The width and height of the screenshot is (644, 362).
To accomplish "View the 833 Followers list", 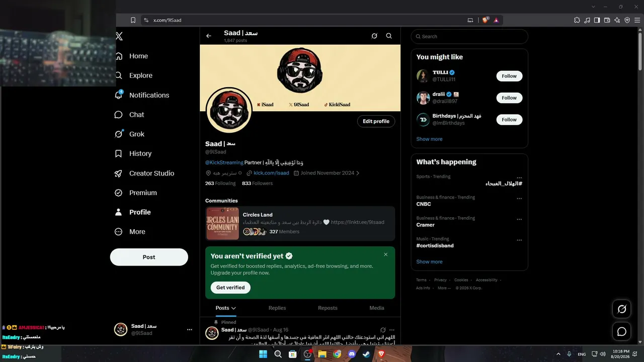I will pyautogui.click(x=257, y=184).
